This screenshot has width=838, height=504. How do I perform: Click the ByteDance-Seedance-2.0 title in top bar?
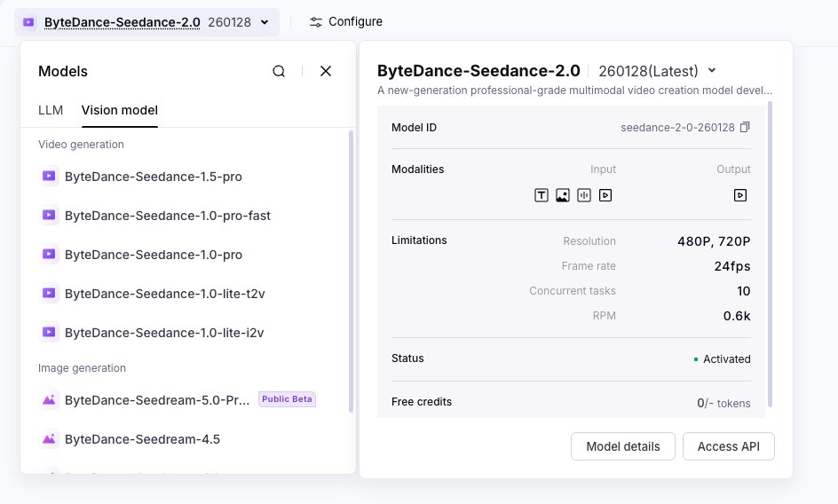click(123, 22)
